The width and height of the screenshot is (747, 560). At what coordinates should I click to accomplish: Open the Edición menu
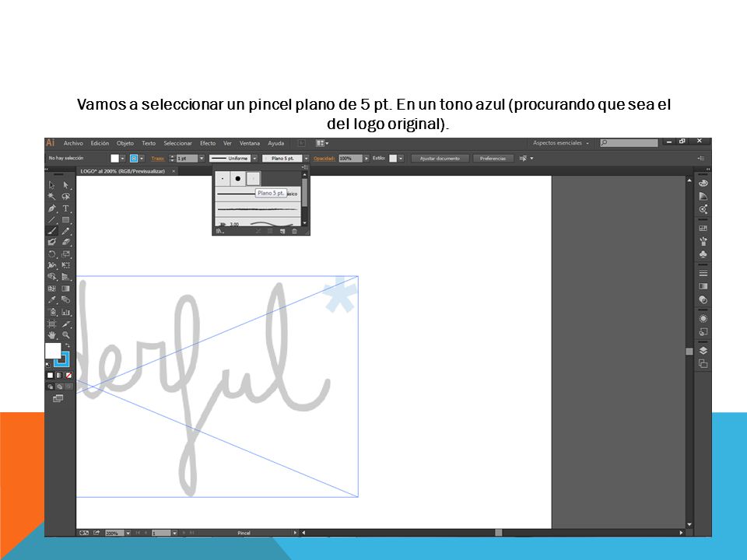[x=100, y=143]
